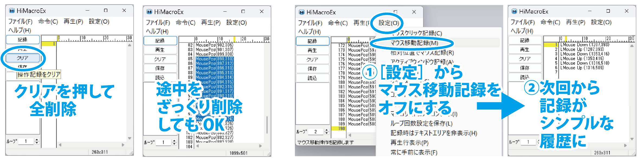Screen dimensions: 644x162
Task: Click the 設定(O) menu in the open-menu window
Action: coord(389,23)
